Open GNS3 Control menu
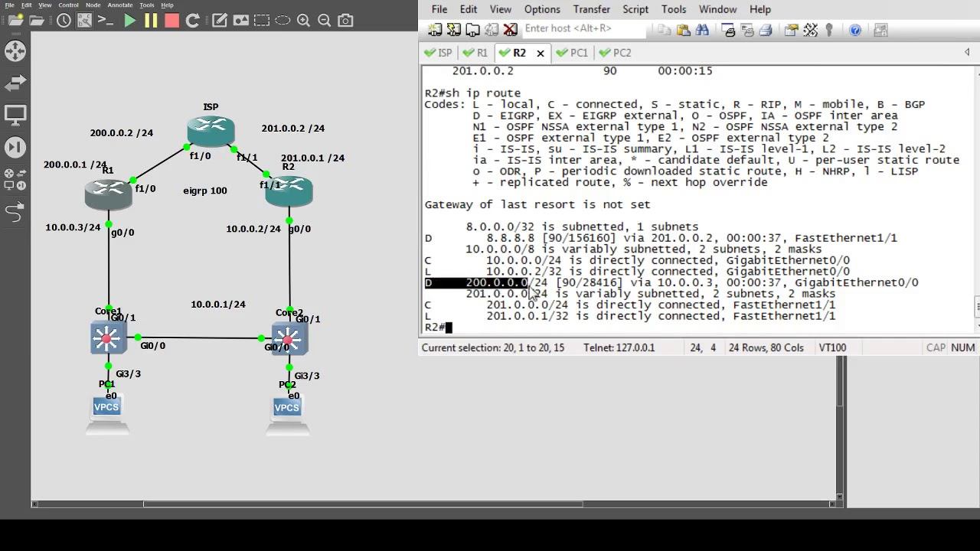 [x=68, y=5]
